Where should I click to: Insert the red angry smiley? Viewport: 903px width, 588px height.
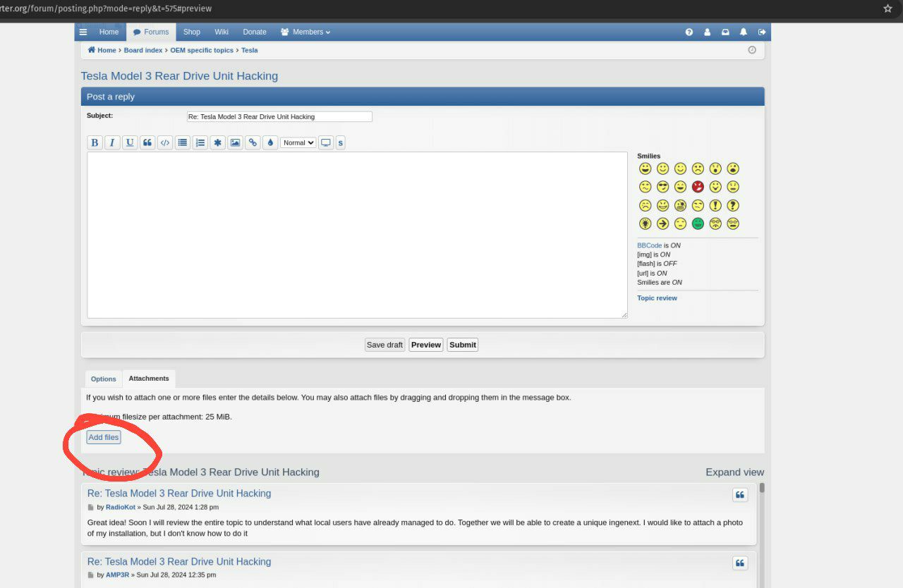click(698, 187)
